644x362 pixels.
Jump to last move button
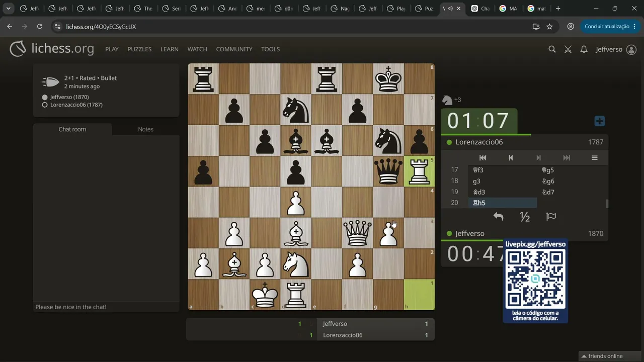567,157
